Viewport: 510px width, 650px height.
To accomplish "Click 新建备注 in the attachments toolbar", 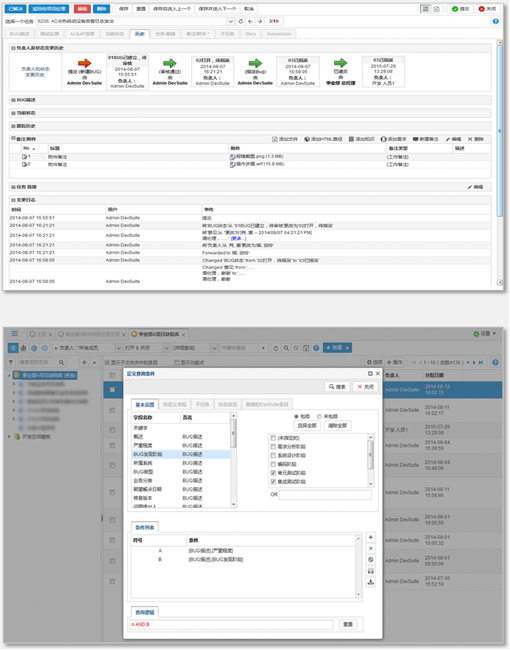I will pyautogui.click(x=425, y=139).
